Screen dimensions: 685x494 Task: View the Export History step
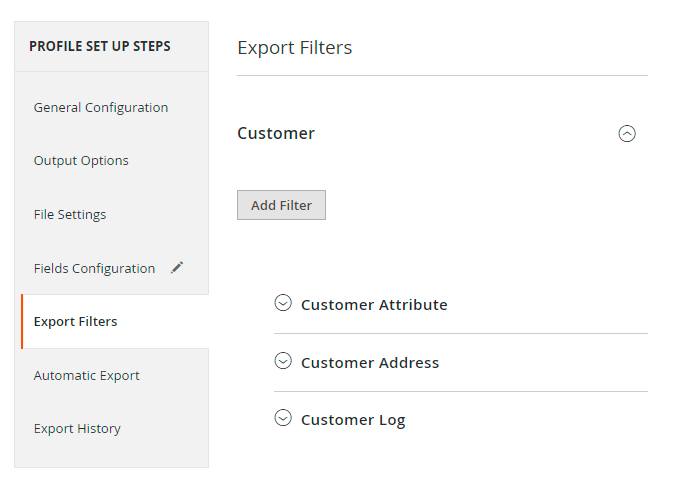coord(77,428)
